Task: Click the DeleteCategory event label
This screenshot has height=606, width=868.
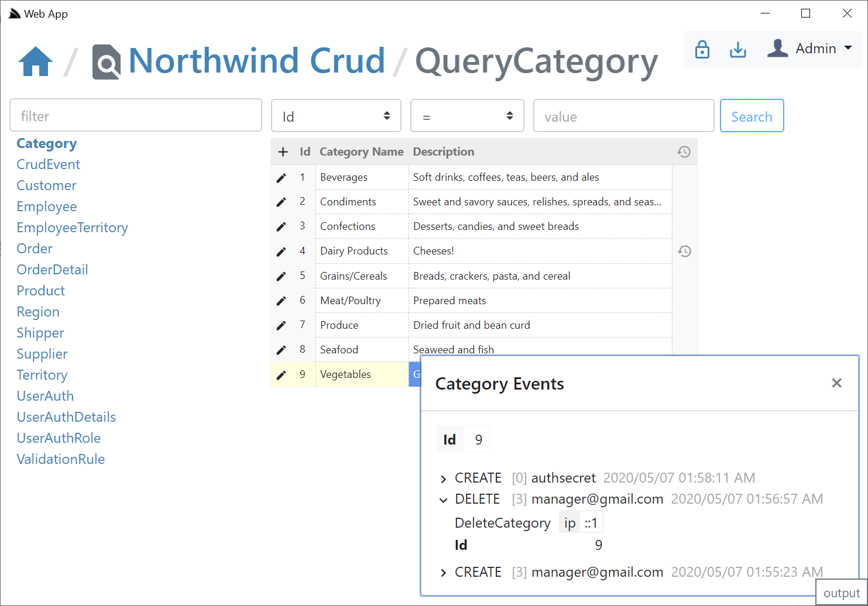Action: click(x=503, y=524)
